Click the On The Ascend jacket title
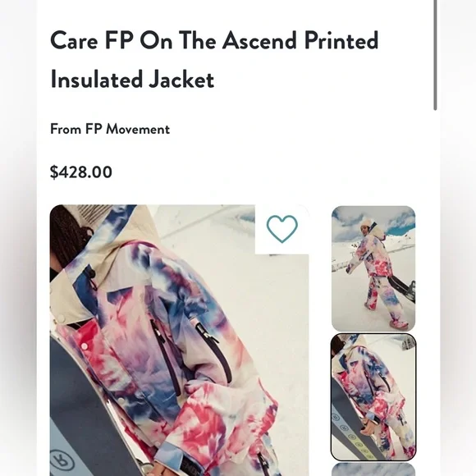This screenshot has height=476, width=476. click(x=214, y=60)
